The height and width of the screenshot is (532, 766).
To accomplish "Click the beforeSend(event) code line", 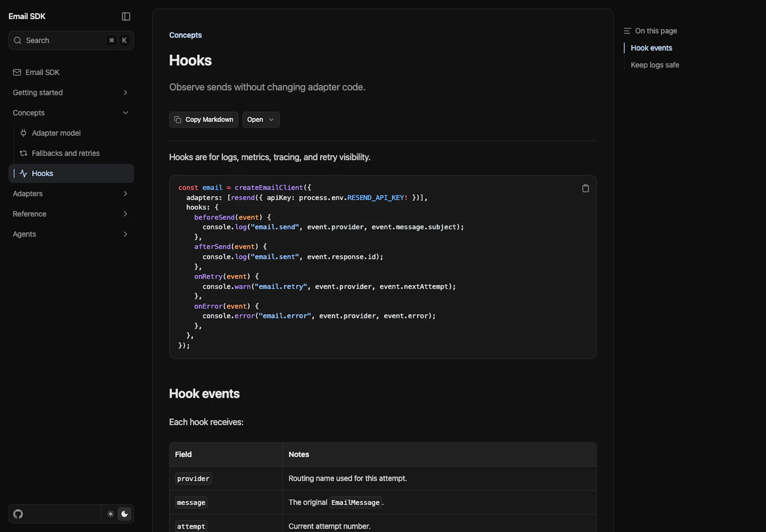I will click(x=233, y=217).
